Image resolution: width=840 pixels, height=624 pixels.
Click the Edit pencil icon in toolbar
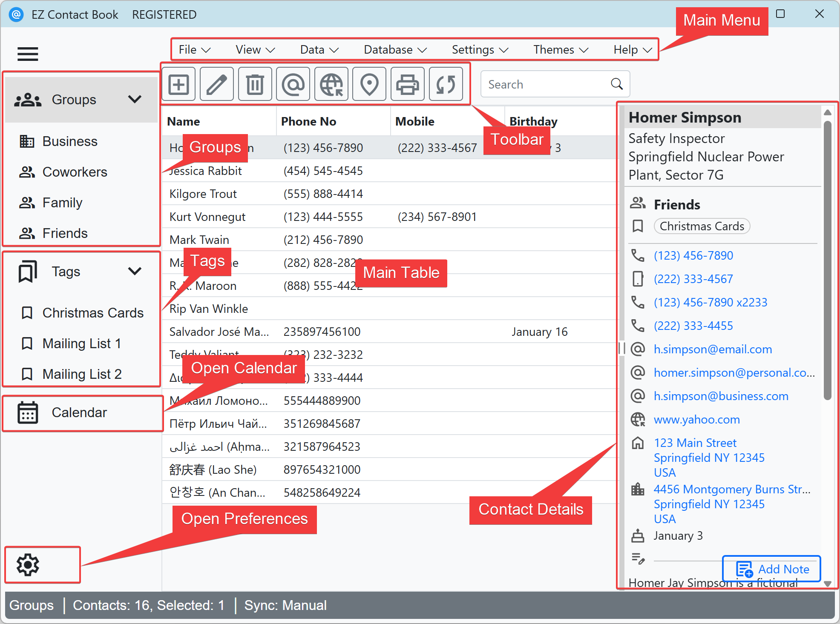(x=217, y=84)
